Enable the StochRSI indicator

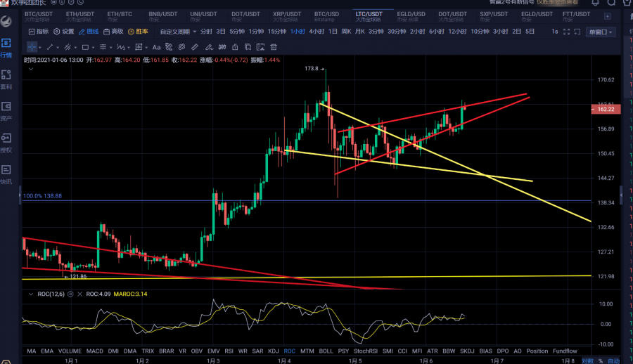click(365, 351)
